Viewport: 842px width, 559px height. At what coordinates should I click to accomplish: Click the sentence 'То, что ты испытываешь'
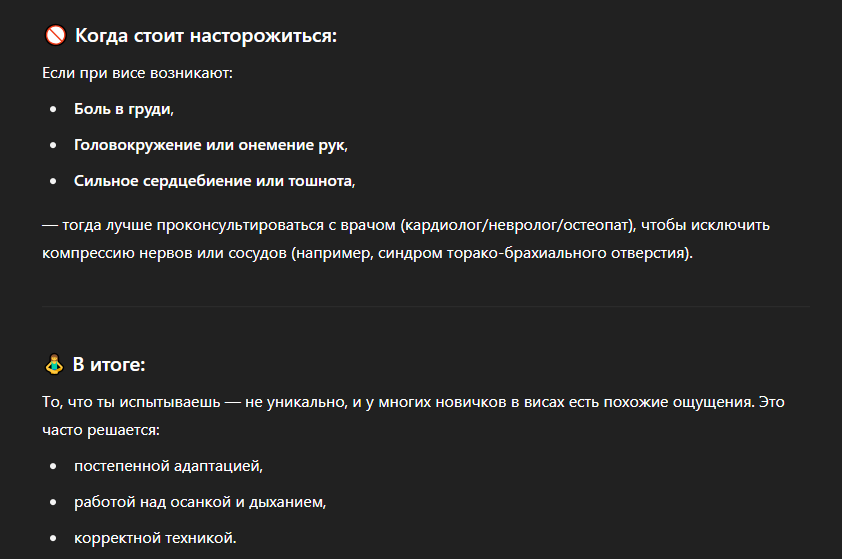pos(131,402)
